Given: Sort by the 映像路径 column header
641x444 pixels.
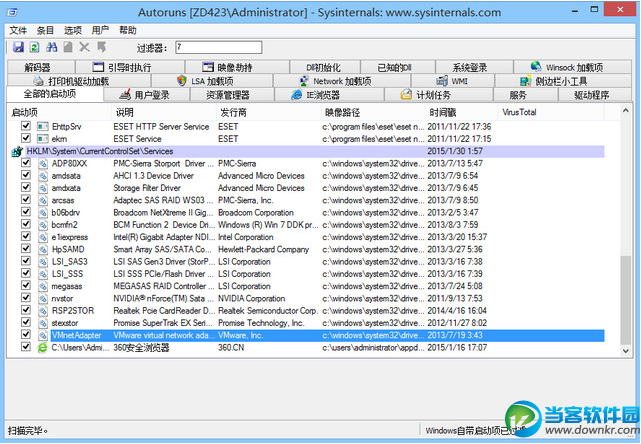Looking at the screenshot, I should tap(374, 112).
